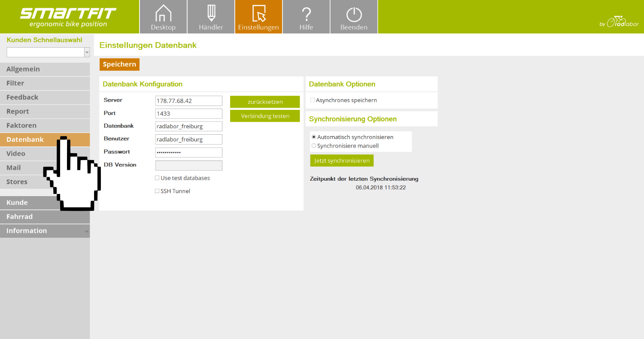
Task: Select Synchronisiere manuell radio button
Action: pyautogui.click(x=314, y=145)
